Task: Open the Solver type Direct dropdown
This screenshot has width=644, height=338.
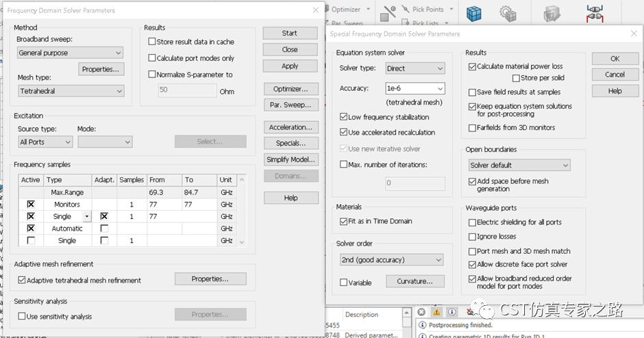Action: point(414,68)
